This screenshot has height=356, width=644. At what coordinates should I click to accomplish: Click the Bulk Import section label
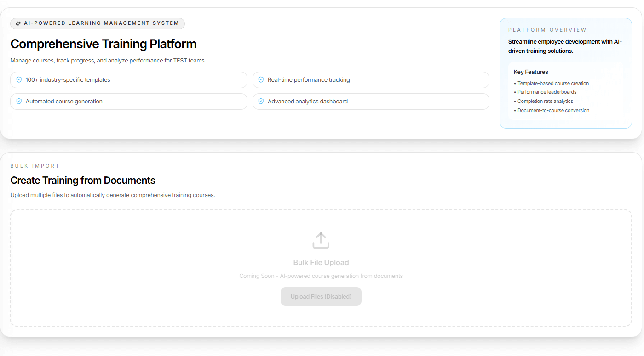(x=35, y=166)
